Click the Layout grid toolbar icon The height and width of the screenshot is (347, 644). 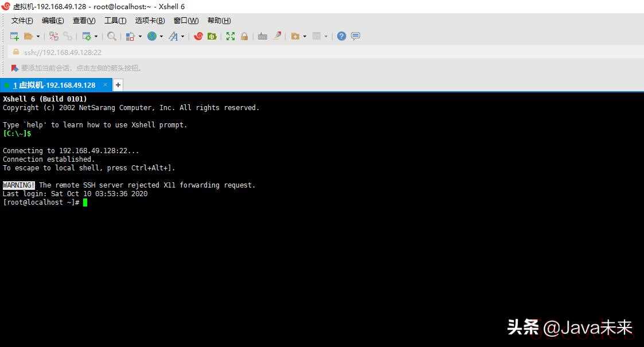[x=317, y=36]
